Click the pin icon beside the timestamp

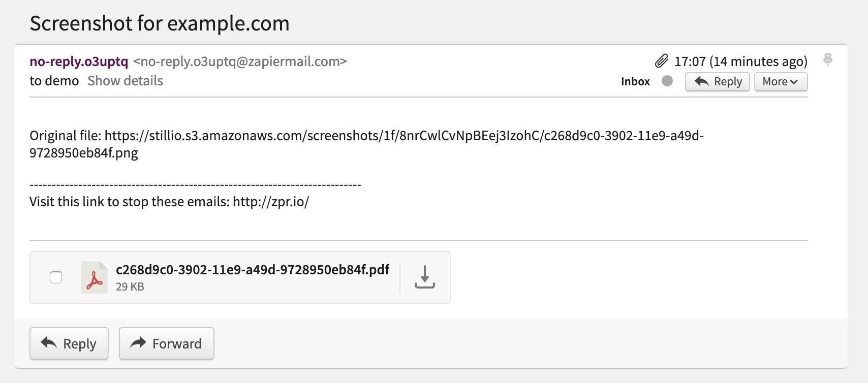[828, 60]
